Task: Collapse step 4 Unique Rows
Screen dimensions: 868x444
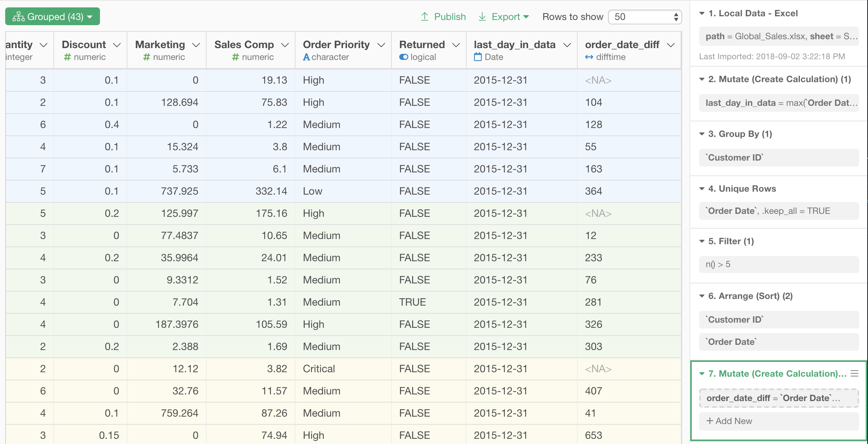Action: pos(702,189)
